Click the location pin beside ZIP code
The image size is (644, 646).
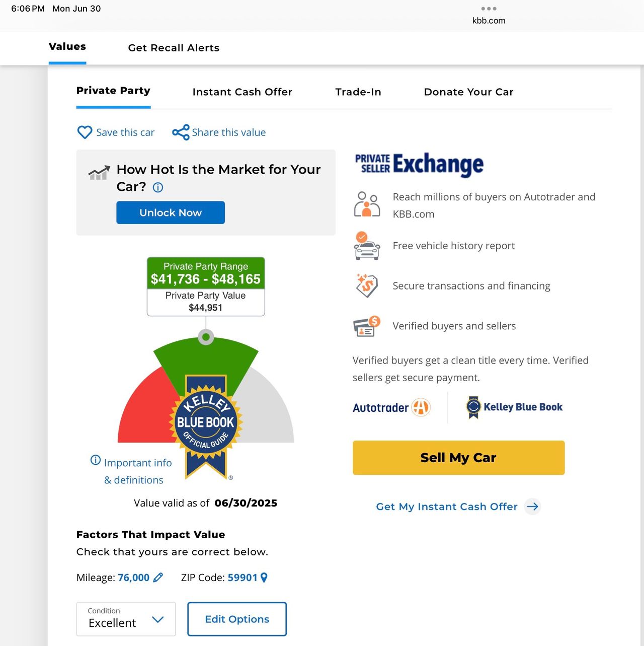[x=264, y=578]
